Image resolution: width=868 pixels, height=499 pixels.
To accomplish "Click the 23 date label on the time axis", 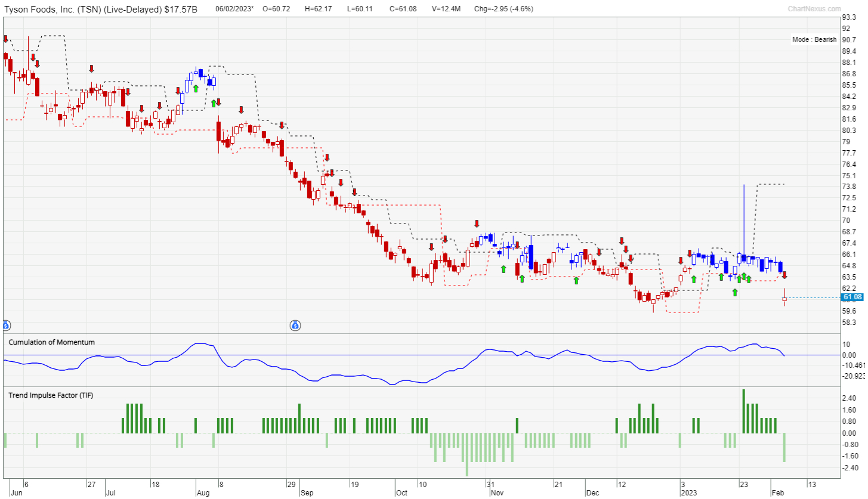I will coord(744,484).
